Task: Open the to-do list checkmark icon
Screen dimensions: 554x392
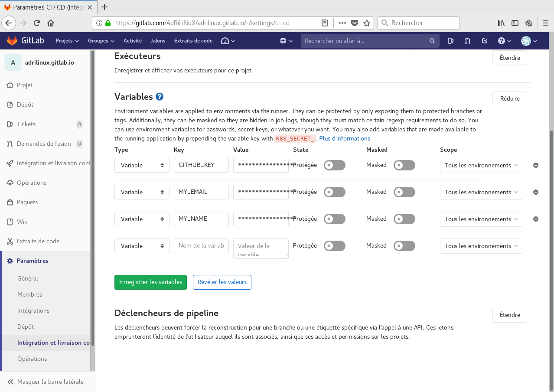Action: pos(485,41)
